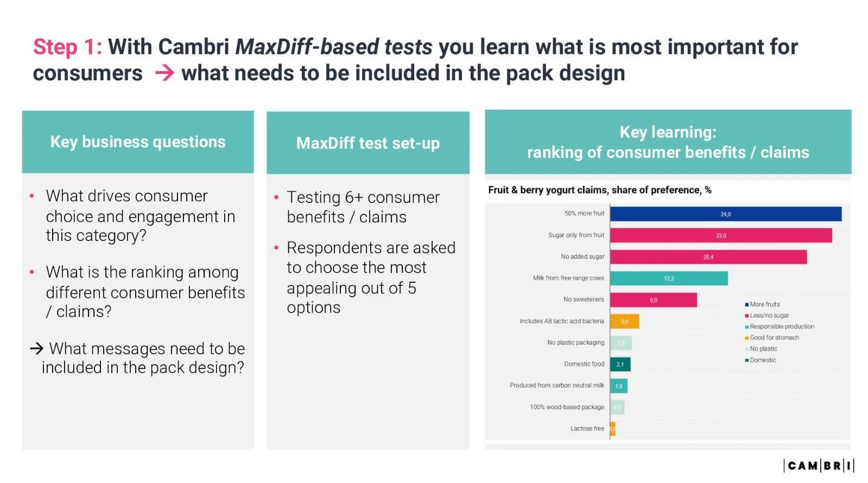The width and height of the screenshot is (868, 483).
Task: Click the pink arrow in the title
Action: (164, 73)
